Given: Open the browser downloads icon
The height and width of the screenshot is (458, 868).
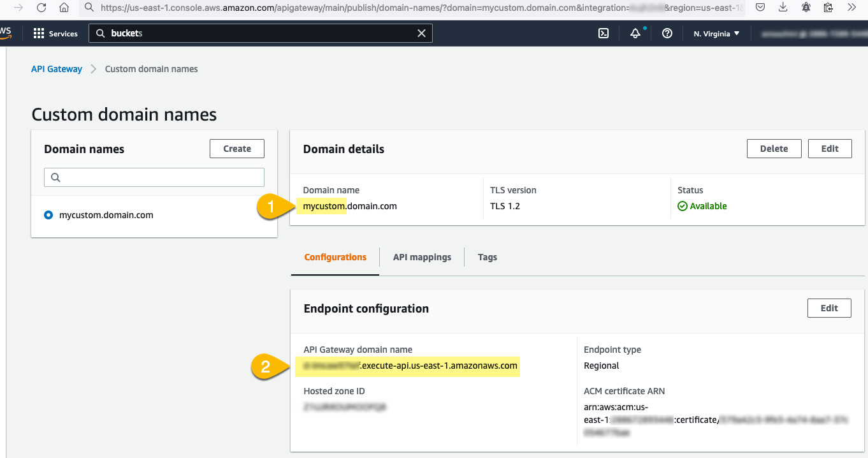Looking at the screenshot, I should pyautogui.click(x=783, y=8).
